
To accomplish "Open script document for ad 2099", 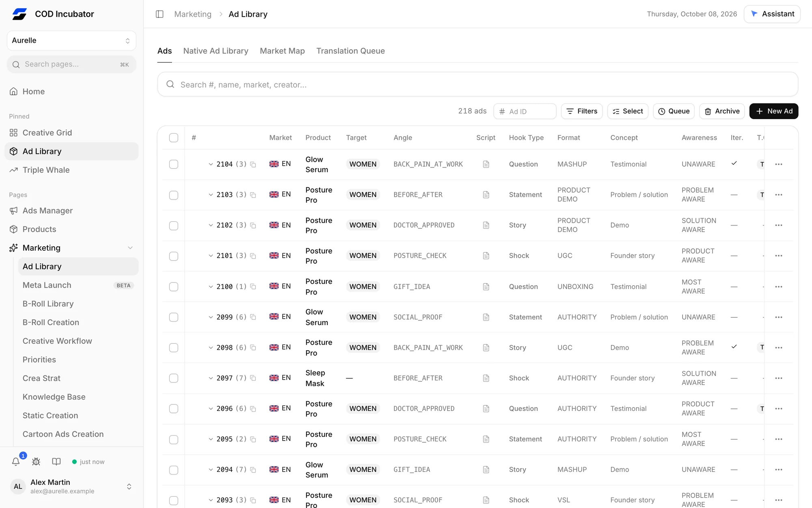I will tap(486, 317).
